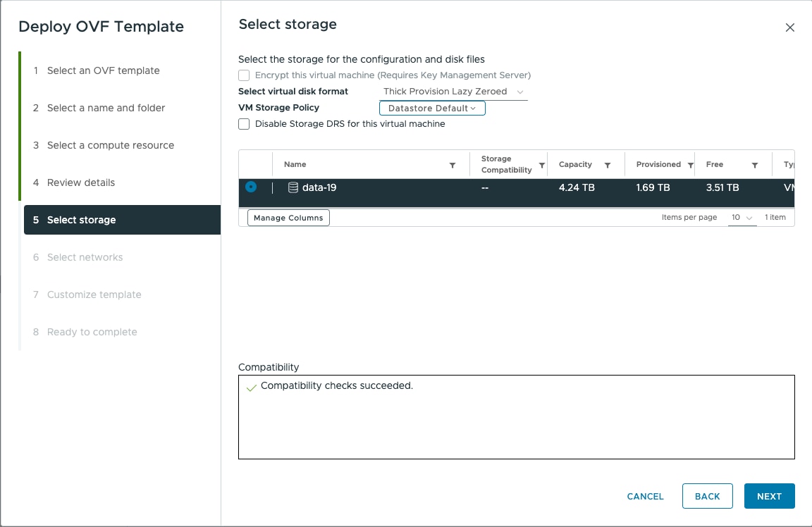Go to step 2 Select a name and folder

(106, 108)
